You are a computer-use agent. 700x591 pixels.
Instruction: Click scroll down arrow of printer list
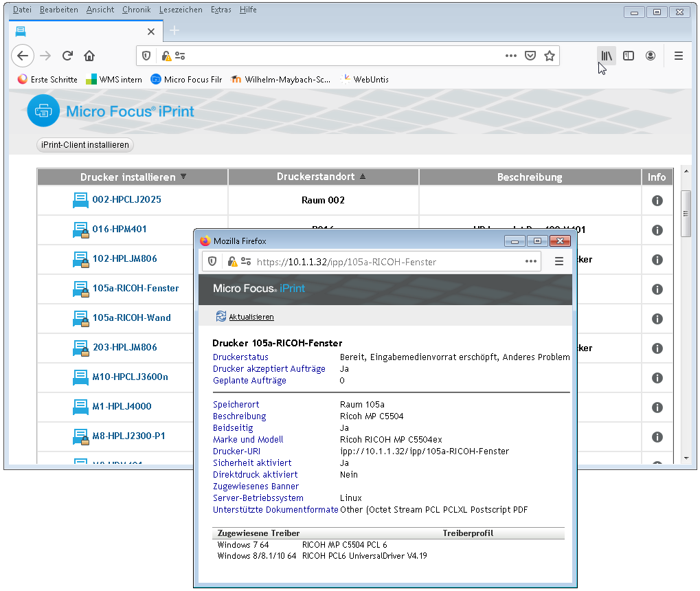pos(686,458)
